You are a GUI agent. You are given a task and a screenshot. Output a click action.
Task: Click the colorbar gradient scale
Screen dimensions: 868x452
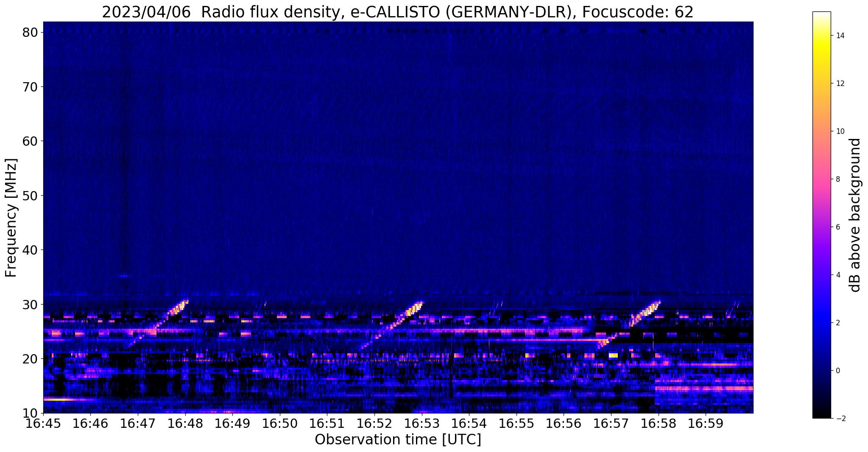point(821,215)
